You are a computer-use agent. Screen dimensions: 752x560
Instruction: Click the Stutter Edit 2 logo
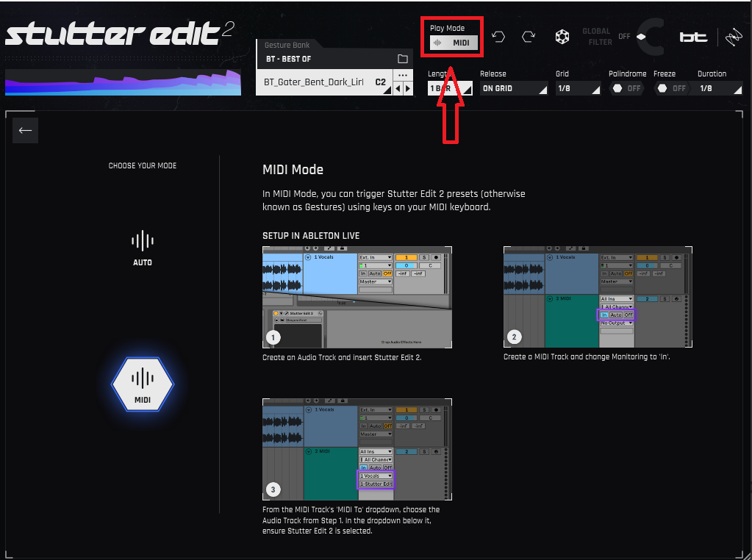[x=120, y=34]
